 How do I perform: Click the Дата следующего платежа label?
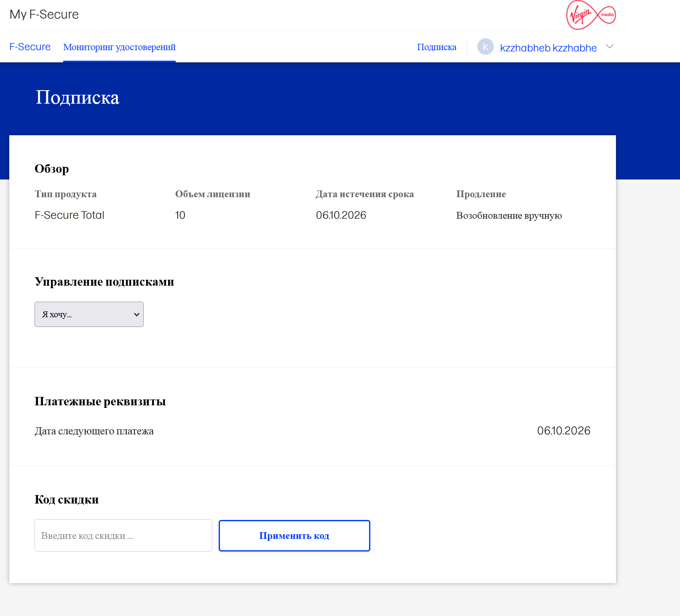click(x=94, y=431)
